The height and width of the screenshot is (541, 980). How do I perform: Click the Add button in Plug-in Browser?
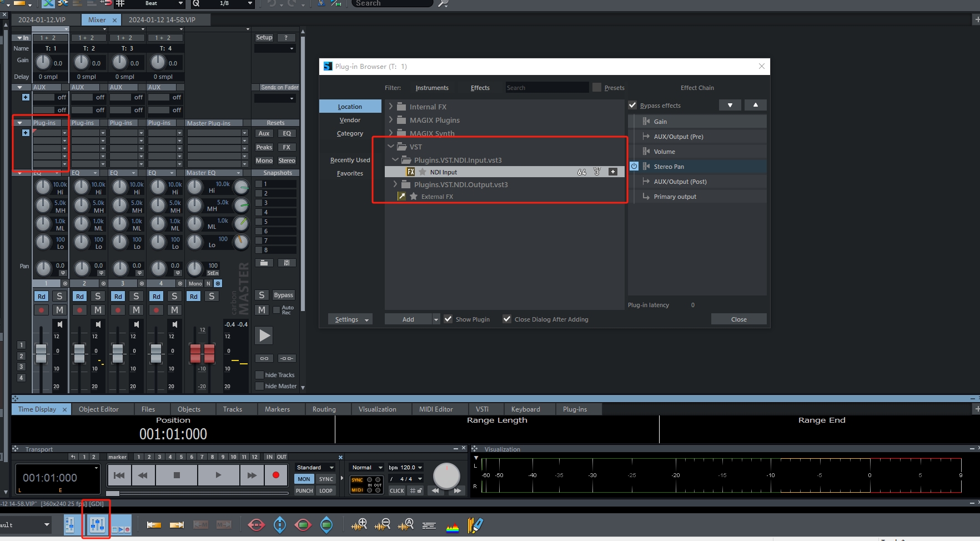point(408,319)
